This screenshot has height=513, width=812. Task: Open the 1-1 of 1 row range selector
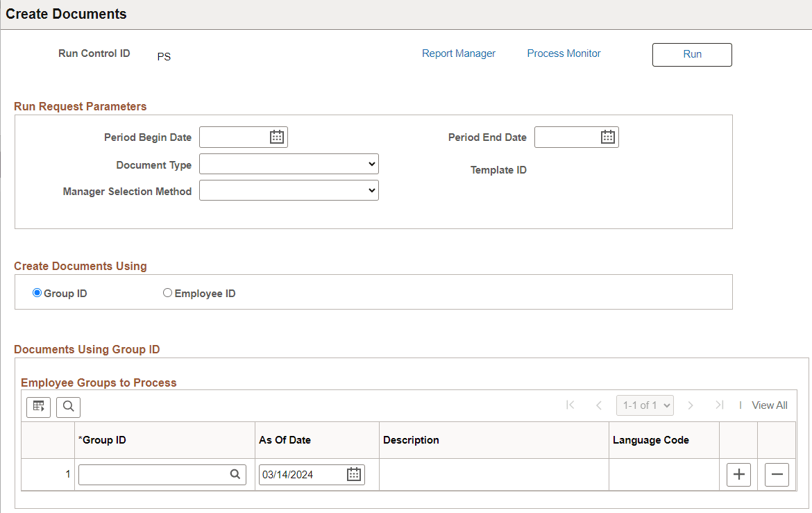pos(645,405)
